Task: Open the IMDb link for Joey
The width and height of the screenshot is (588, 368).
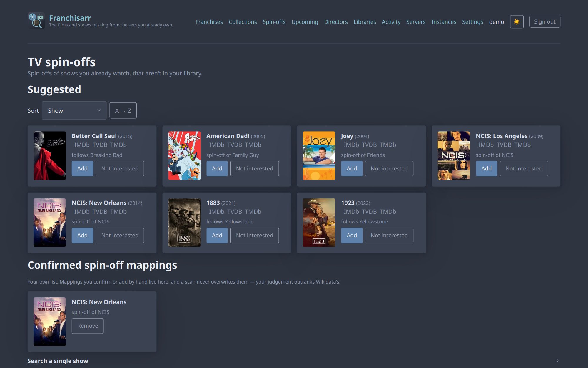Action: (x=351, y=145)
